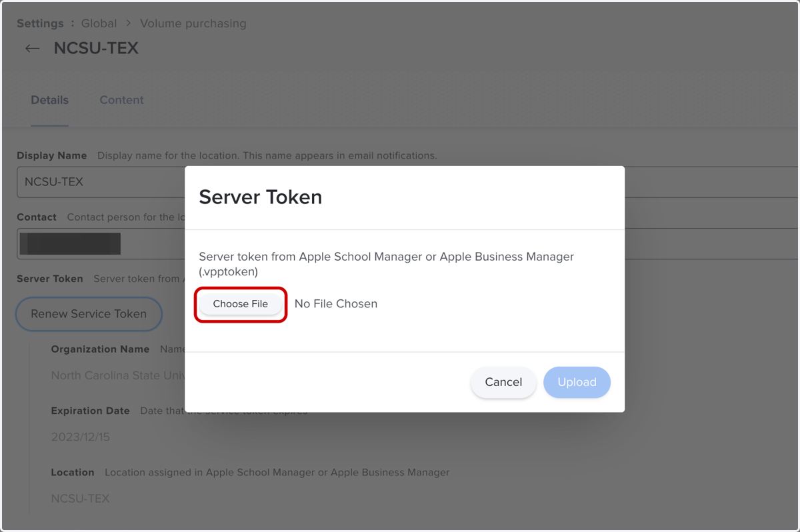Click the dialog's .vpptoken description text

[x=387, y=264]
